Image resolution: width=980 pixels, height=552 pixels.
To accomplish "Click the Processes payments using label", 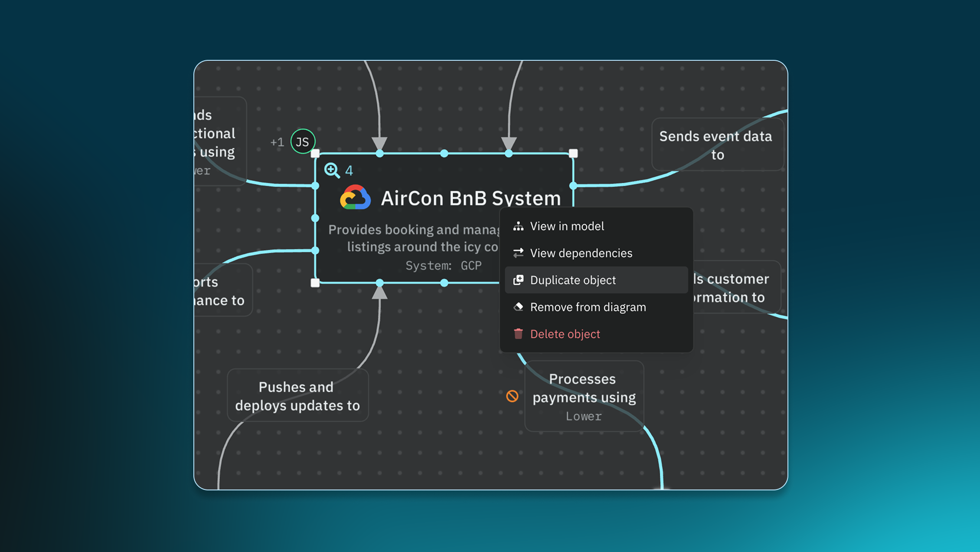I will 584,388.
